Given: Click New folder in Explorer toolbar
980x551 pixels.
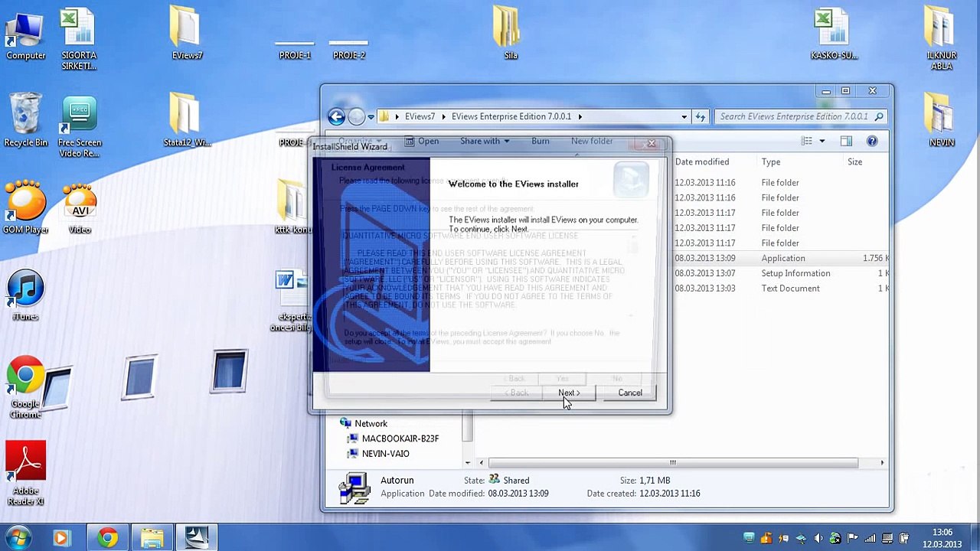Looking at the screenshot, I should 591,141.
